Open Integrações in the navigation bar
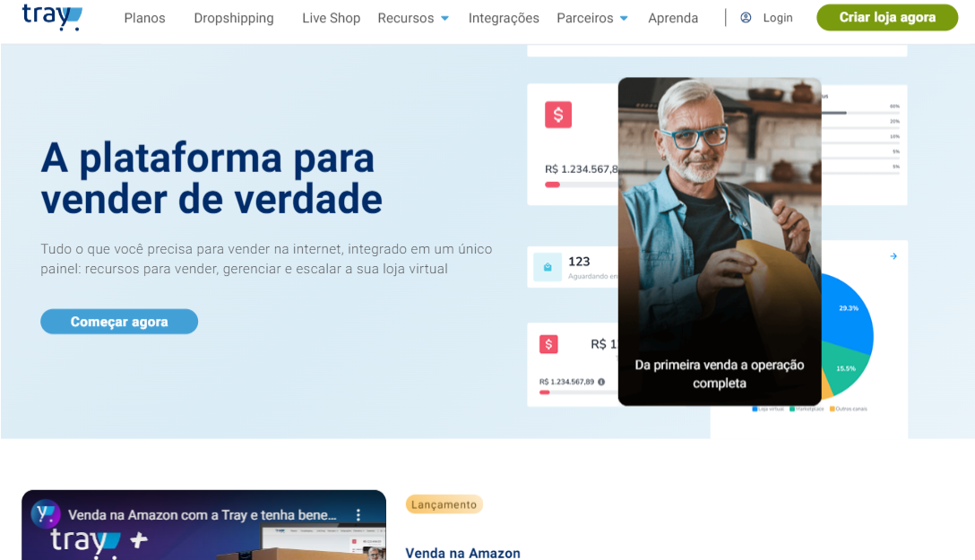The image size is (975, 560). tap(504, 19)
